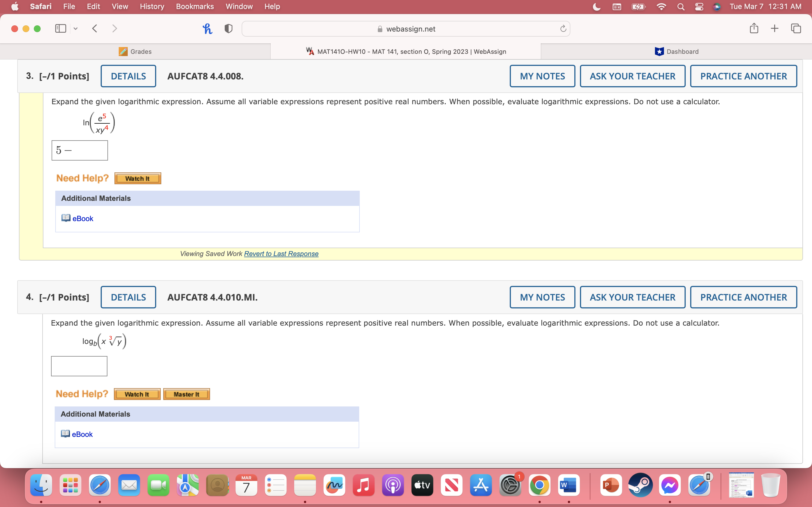
Task: Click PRACTICE ANOTHER for question 3
Action: point(743,76)
